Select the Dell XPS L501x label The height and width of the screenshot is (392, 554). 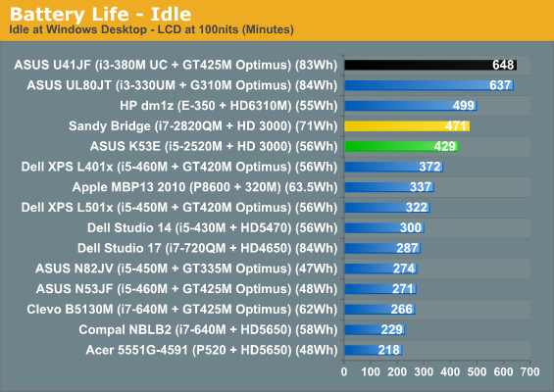[x=179, y=208]
